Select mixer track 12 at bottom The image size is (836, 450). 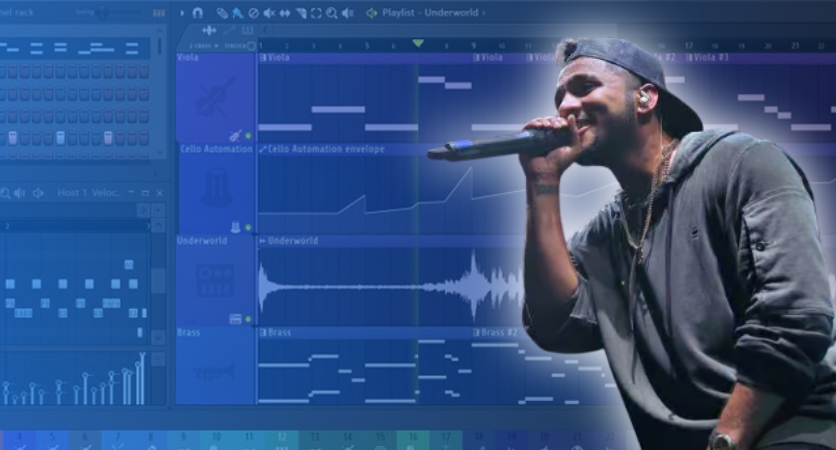281,438
